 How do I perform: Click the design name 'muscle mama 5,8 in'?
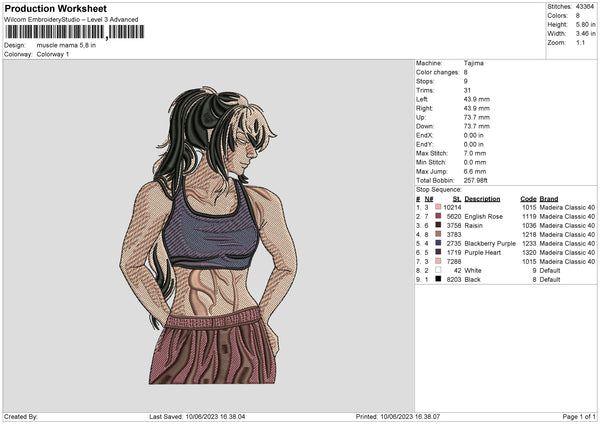click(66, 45)
